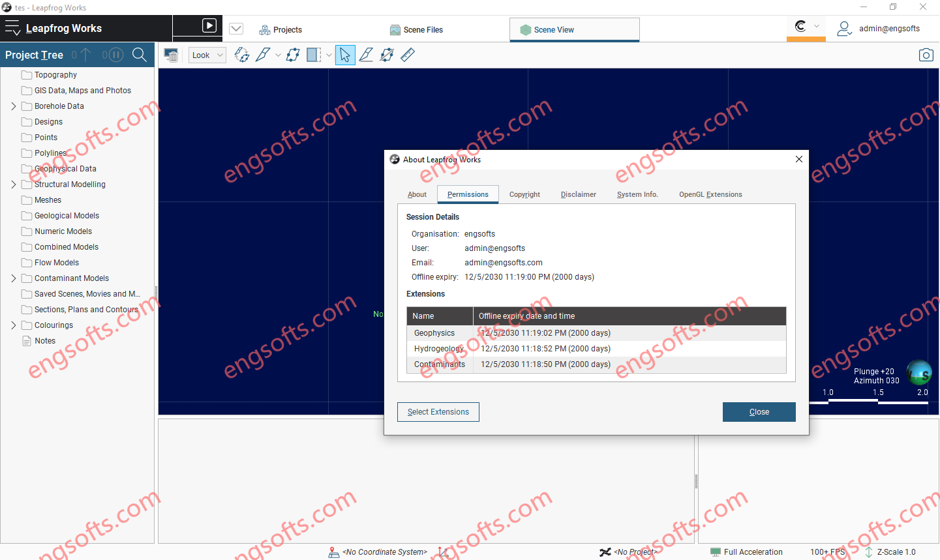Open the clipping options dropdown arrow
This screenshot has height=560, width=940.
pos(329,55)
